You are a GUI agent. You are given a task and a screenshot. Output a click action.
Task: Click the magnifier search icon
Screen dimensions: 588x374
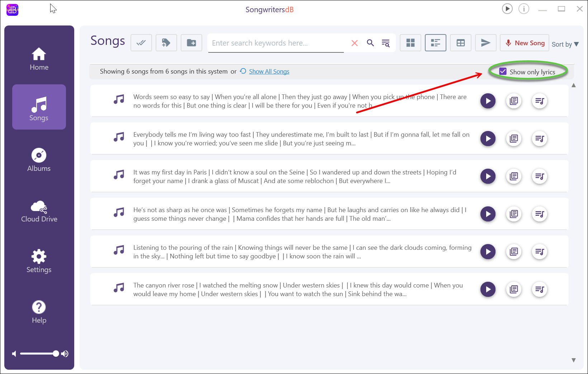tap(370, 43)
